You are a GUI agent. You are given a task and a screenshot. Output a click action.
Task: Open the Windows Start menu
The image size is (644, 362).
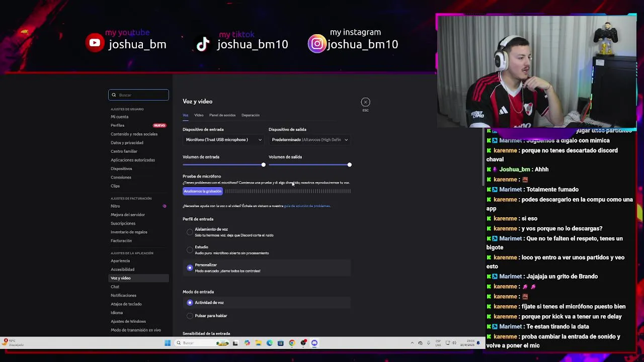[x=168, y=343]
